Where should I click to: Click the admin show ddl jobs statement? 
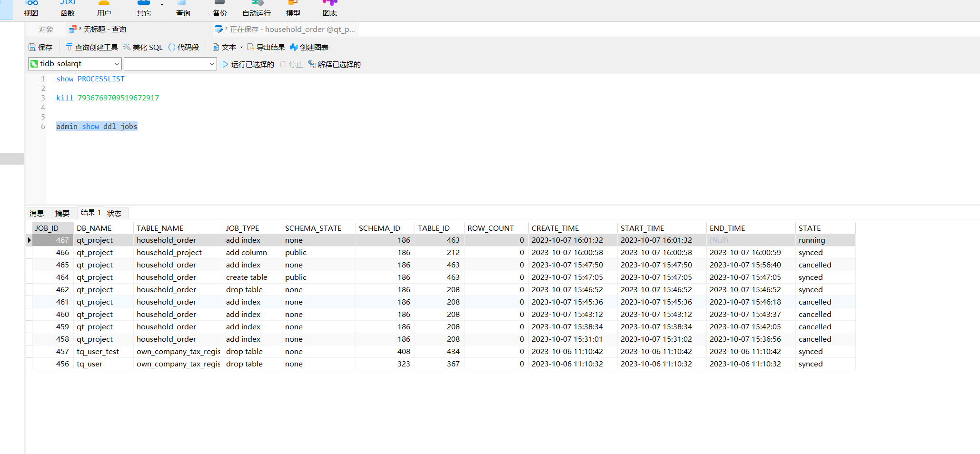point(97,127)
